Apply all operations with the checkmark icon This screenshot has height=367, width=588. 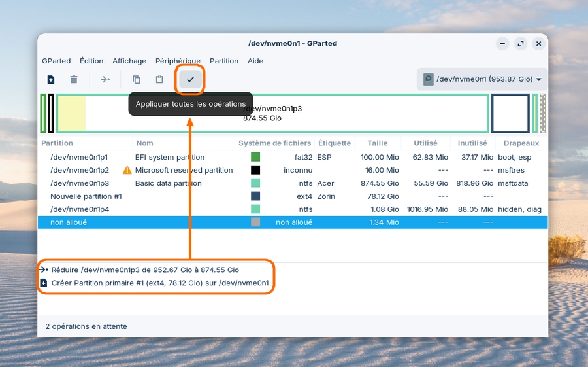point(191,80)
